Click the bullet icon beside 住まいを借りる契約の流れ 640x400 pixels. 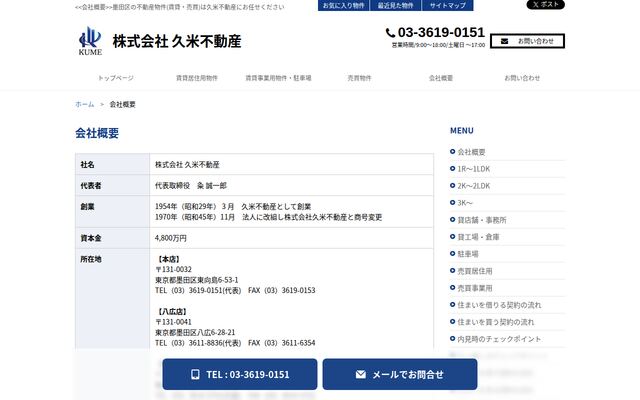coord(452,304)
